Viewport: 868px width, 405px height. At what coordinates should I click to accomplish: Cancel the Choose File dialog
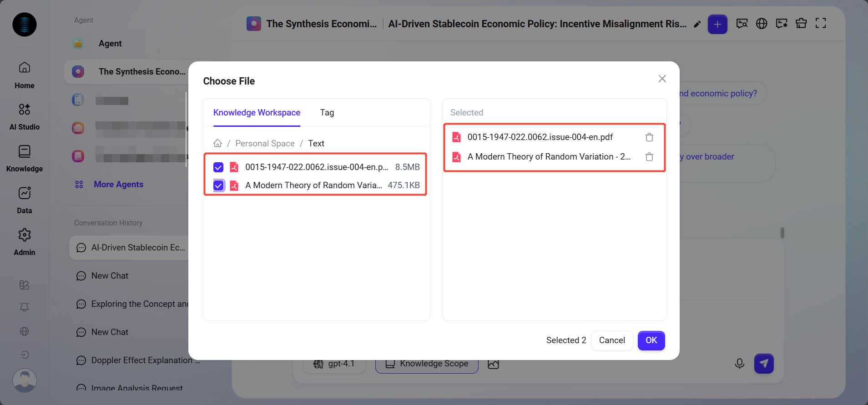pyautogui.click(x=611, y=340)
